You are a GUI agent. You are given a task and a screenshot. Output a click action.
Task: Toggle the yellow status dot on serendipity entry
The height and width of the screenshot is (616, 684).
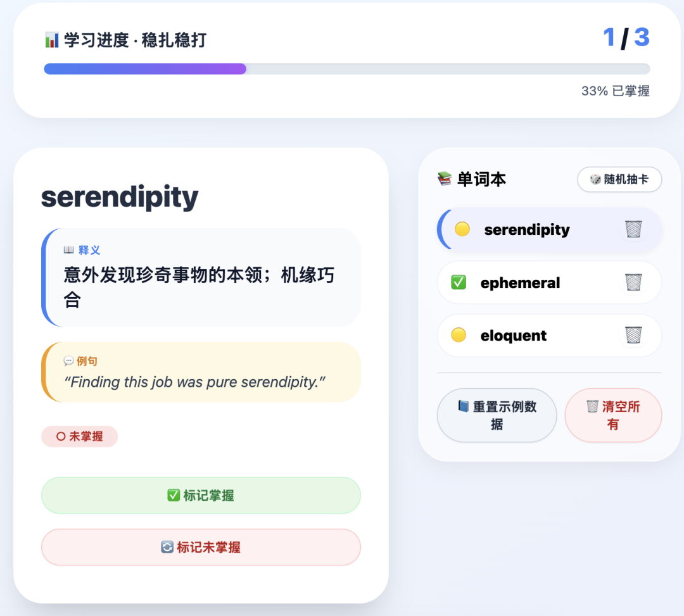463,229
